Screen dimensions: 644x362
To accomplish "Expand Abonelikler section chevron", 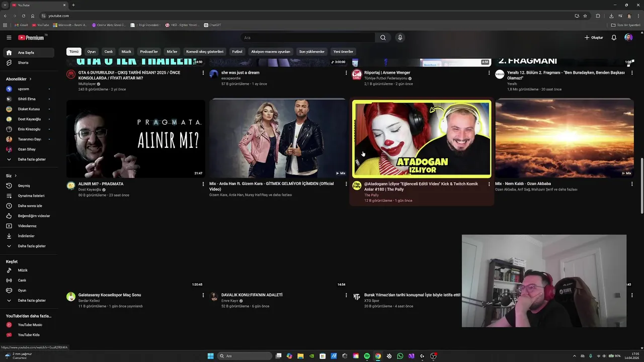I will [30, 79].
